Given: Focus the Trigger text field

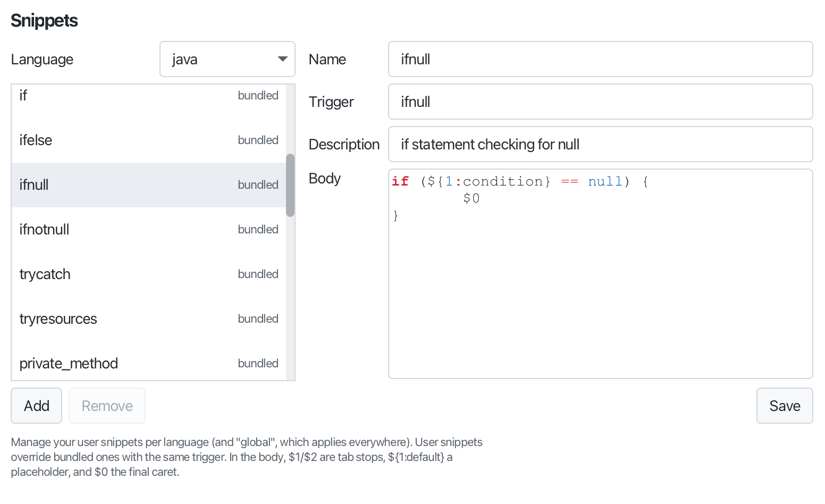Looking at the screenshot, I should [601, 102].
